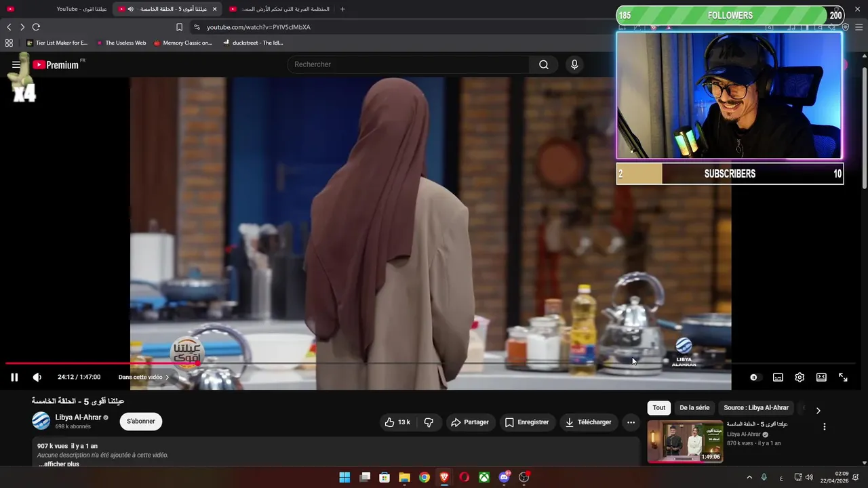View site information icon in address bar
This screenshot has height=488, width=868.
pos(197,27)
